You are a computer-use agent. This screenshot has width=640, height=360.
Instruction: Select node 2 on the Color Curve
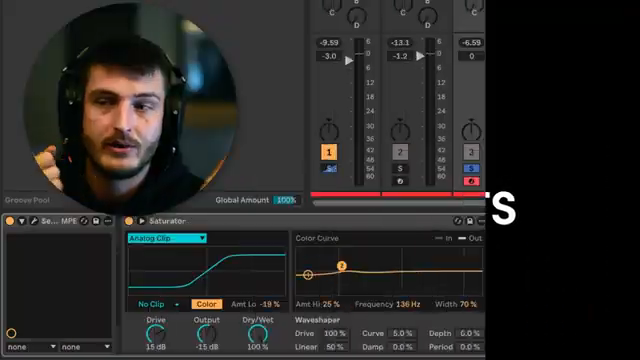click(x=342, y=266)
